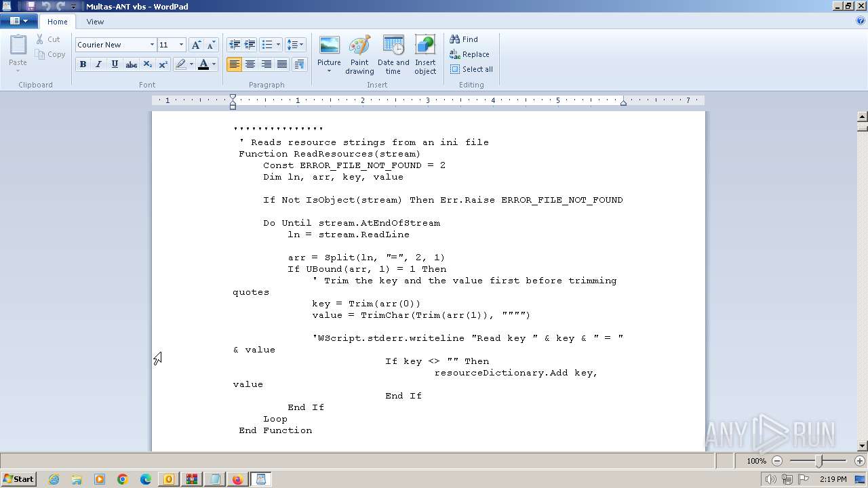
Task: Select Center text alignment
Action: (x=250, y=64)
